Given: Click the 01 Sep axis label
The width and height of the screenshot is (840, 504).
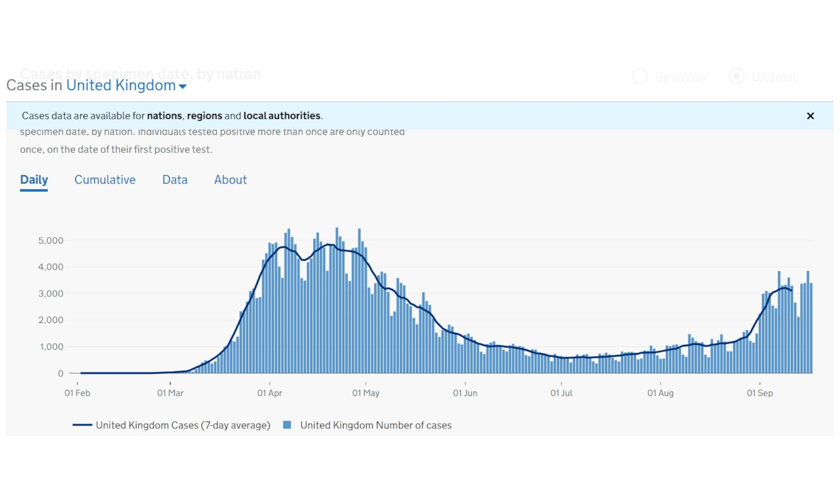Looking at the screenshot, I should tap(760, 393).
